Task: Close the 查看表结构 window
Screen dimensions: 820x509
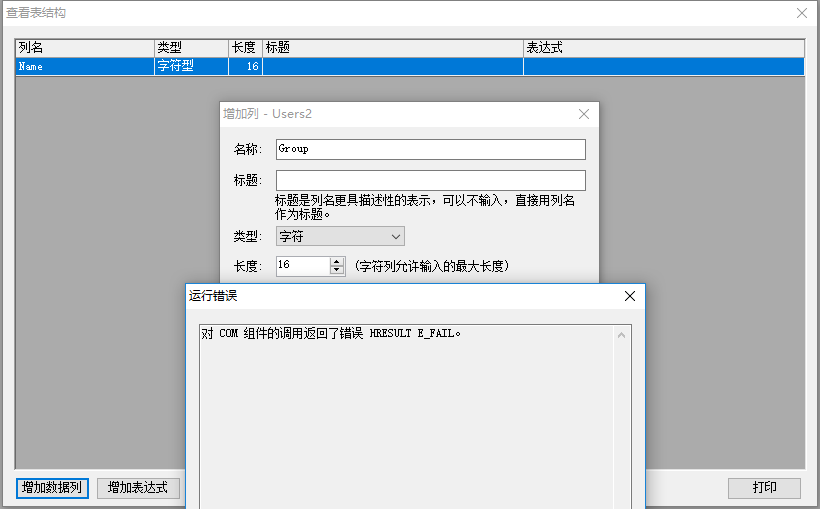Action: tap(802, 13)
